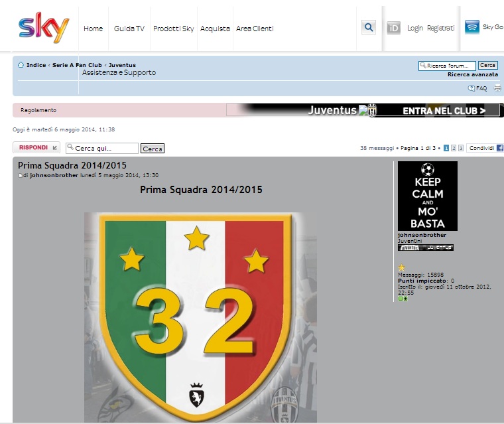Open the Regolamento link
This screenshot has width=504, height=424.
[38, 110]
